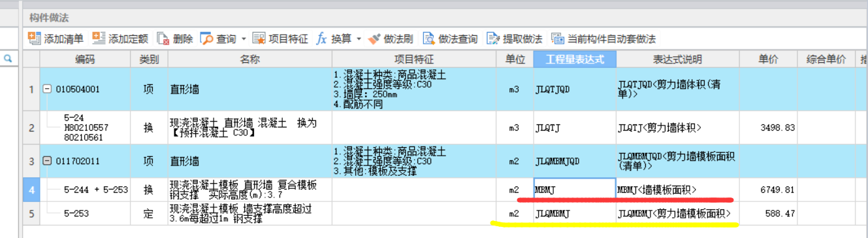The height and width of the screenshot is (238, 868).
Task: Click the 做法查询 icon
Action: point(428,39)
